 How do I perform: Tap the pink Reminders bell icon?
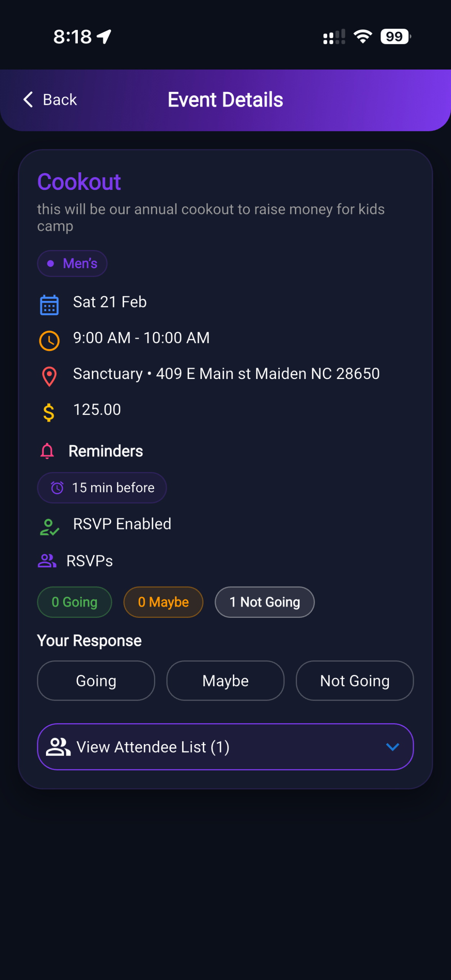(x=47, y=451)
